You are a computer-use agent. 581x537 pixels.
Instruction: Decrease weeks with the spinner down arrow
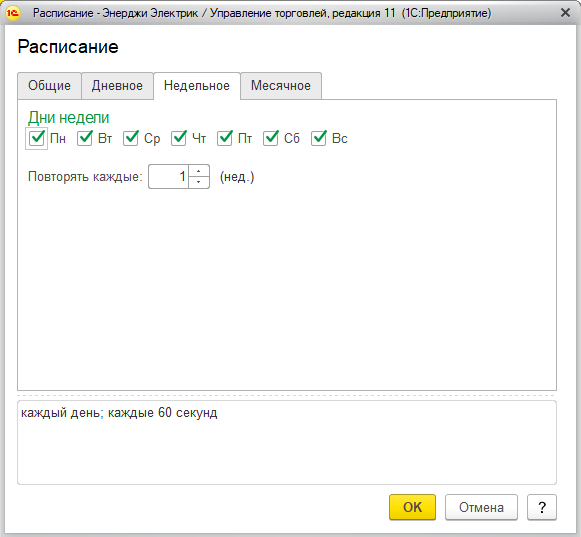[199, 182]
